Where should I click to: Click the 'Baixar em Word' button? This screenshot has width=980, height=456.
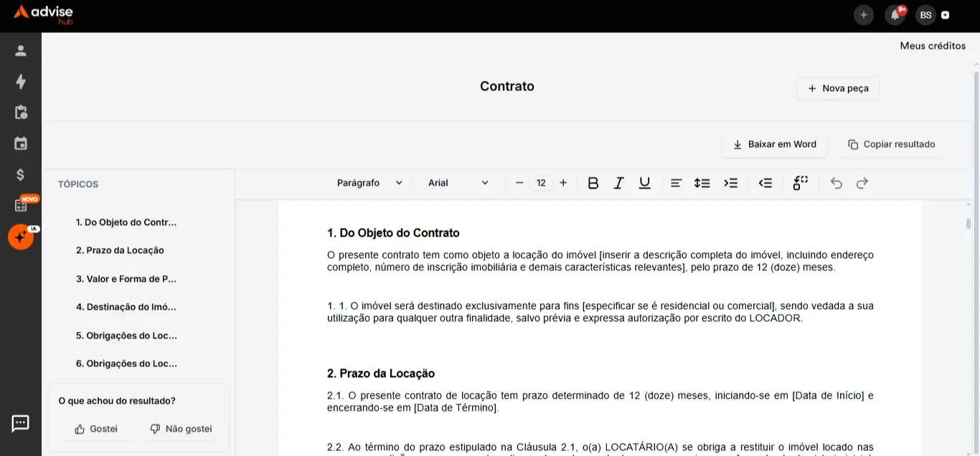pos(774,144)
